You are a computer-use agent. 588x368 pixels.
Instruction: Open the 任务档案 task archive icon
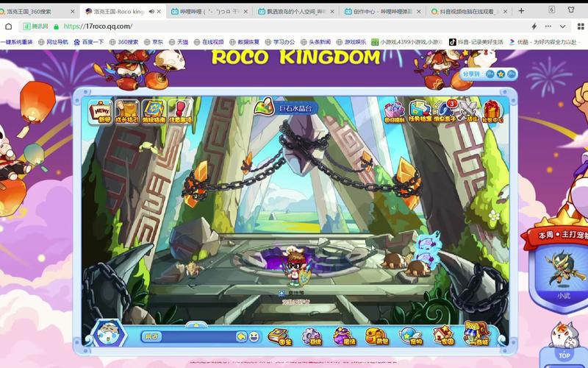[420, 111]
